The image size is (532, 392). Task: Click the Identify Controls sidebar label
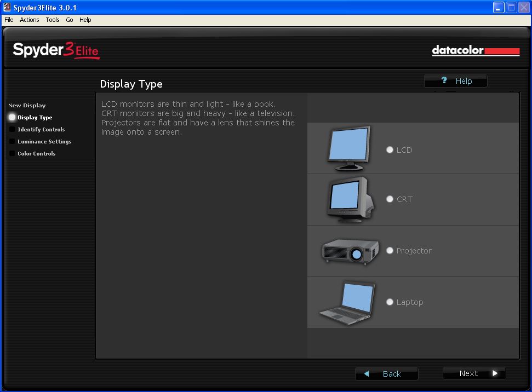pyautogui.click(x=41, y=129)
